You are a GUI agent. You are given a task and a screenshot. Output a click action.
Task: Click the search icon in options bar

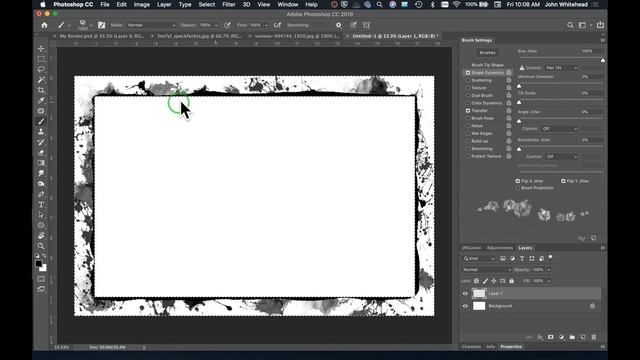tap(570, 25)
